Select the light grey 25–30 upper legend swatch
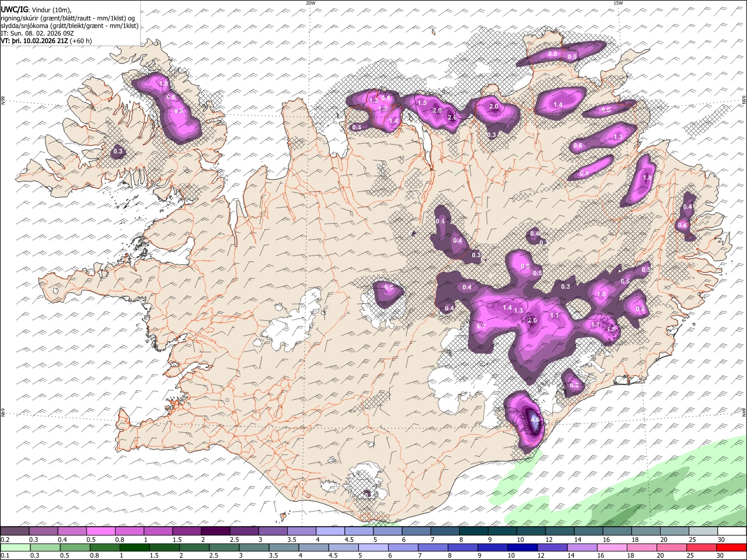This screenshot has height=560, width=747. pos(703,531)
